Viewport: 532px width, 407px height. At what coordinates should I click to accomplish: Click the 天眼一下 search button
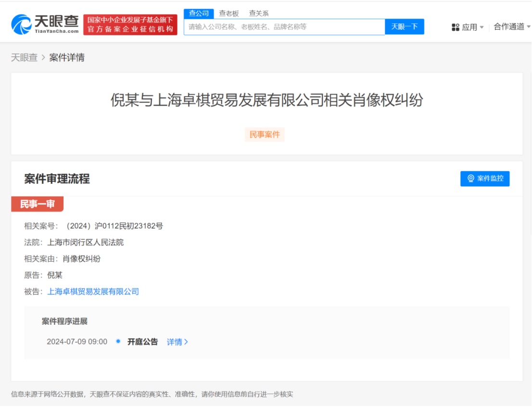tap(405, 26)
